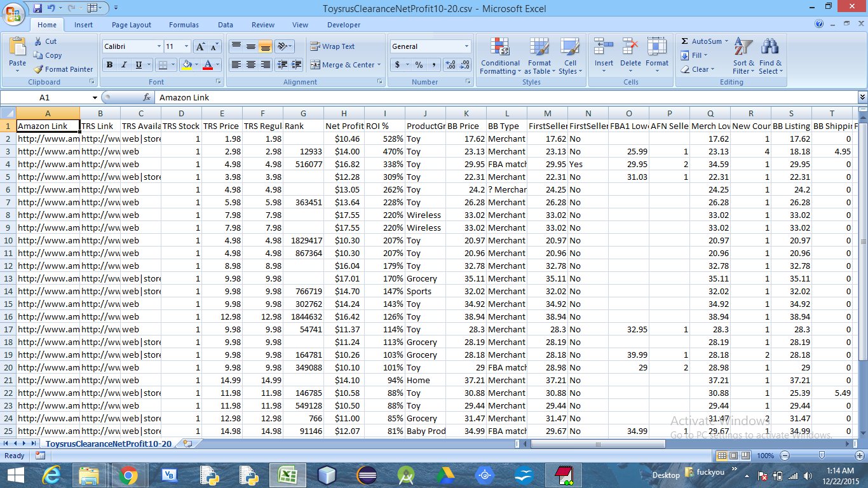Open the Formulas tab

[184, 25]
